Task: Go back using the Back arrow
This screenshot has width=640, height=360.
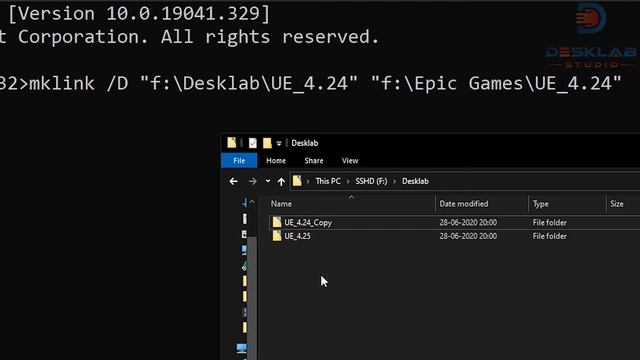Action: coord(233,181)
